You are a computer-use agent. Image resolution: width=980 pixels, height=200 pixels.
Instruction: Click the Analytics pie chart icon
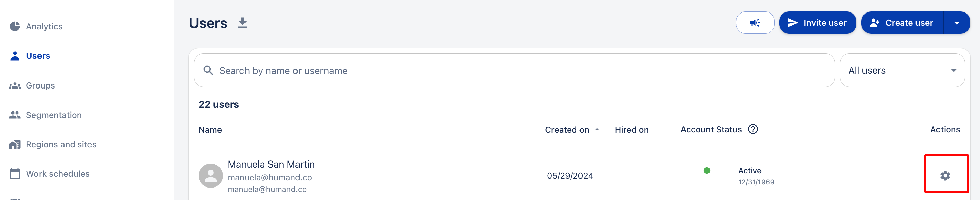(x=15, y=26)
